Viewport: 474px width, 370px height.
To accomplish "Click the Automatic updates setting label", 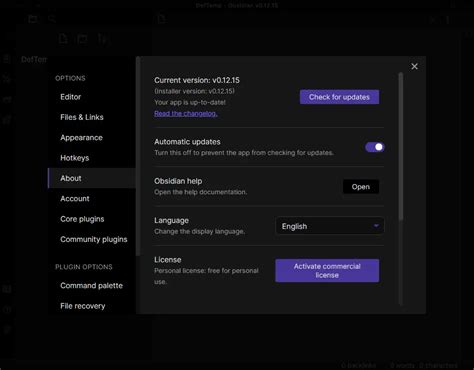I will [187, 142].
